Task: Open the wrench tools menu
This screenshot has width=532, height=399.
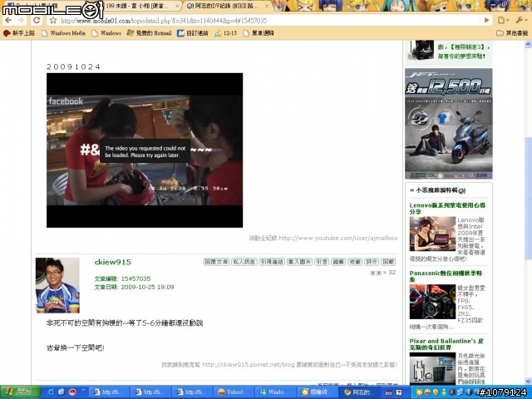Action: click(521, 20)
